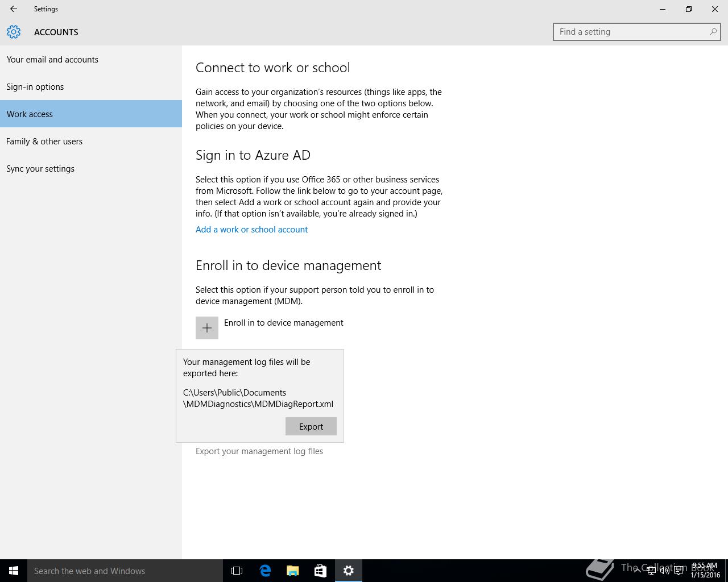728x582 pixels.
Task: Open Family & other users
Action: point(91,141)
